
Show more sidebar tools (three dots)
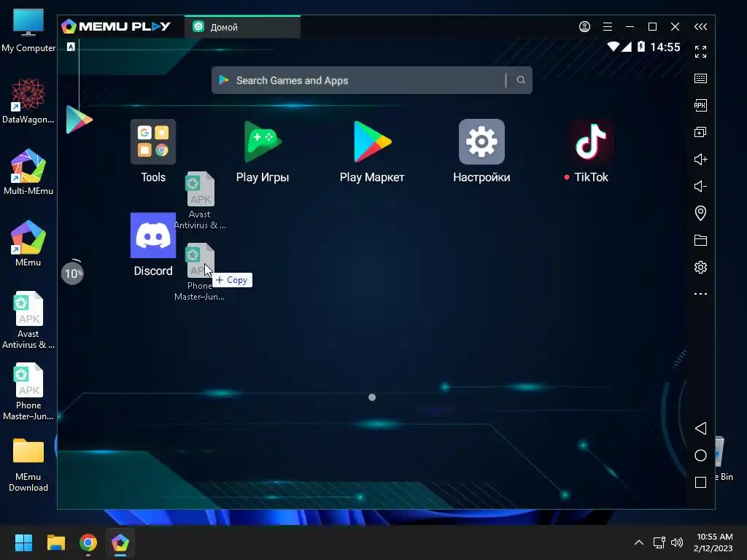700,294
